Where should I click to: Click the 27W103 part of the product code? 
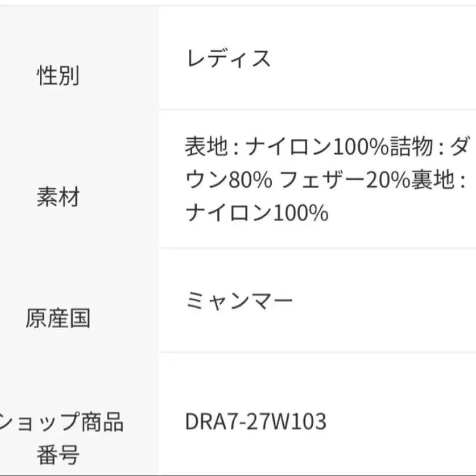[x=283, y=421]
